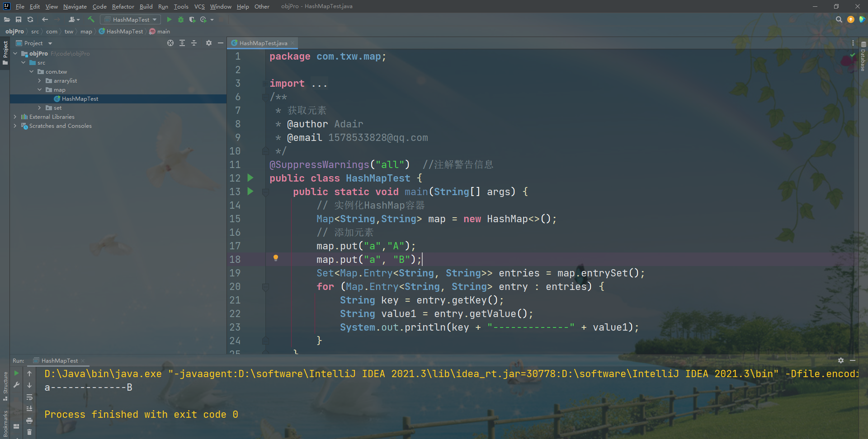868x439 pixels.
Task: Click the run gutter arrow on line 13
Action: point(250,191)
